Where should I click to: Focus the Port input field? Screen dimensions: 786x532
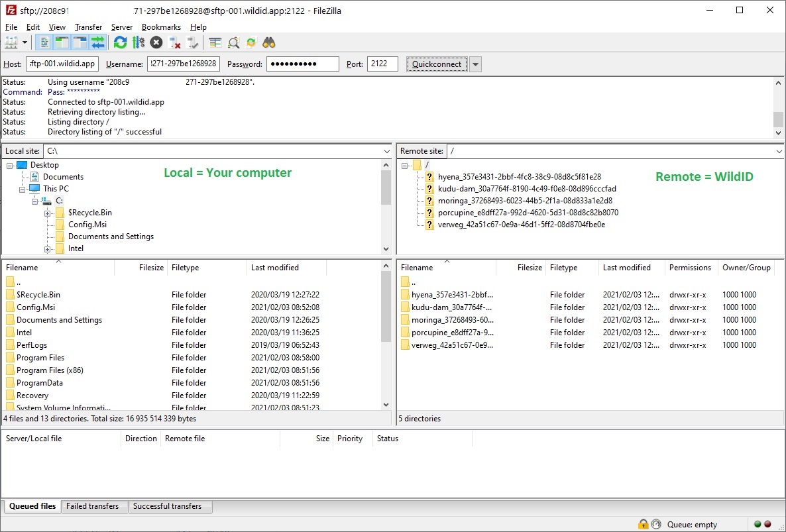coord(382,64)
